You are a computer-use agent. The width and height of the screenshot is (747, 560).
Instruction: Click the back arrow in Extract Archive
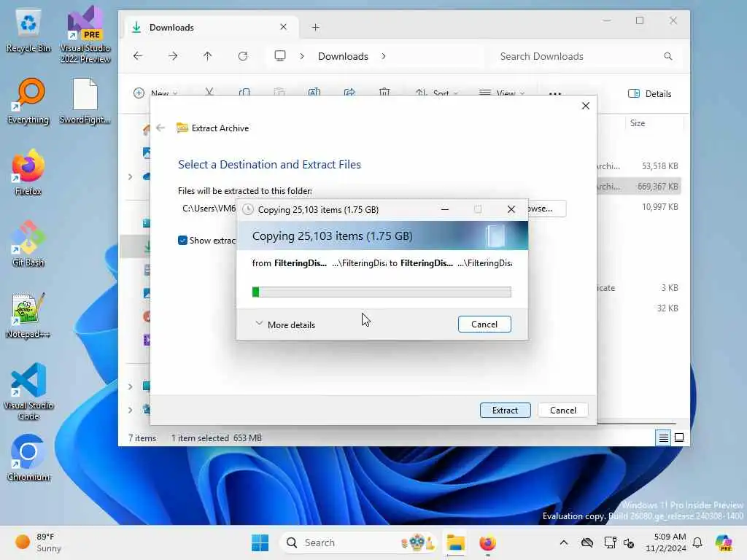pyautogui.click(x=160, y=128)
